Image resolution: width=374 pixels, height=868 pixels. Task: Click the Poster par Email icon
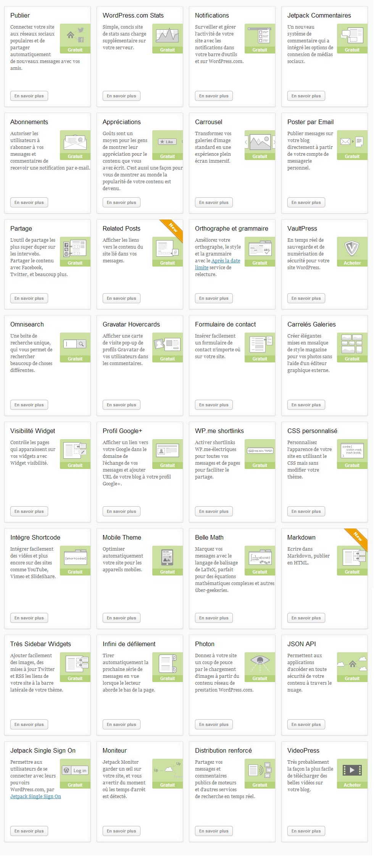point(352,142)
